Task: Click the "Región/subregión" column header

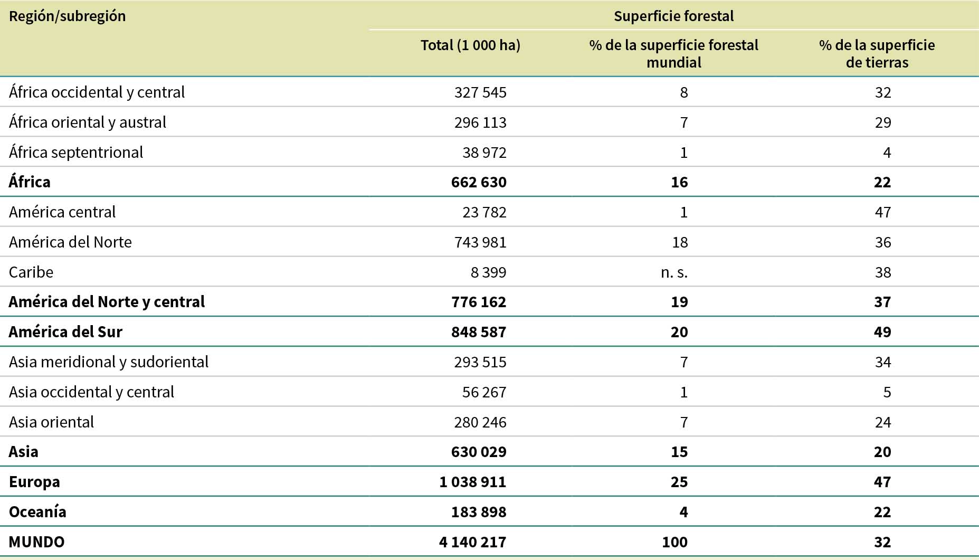Action: pos(68,16)
